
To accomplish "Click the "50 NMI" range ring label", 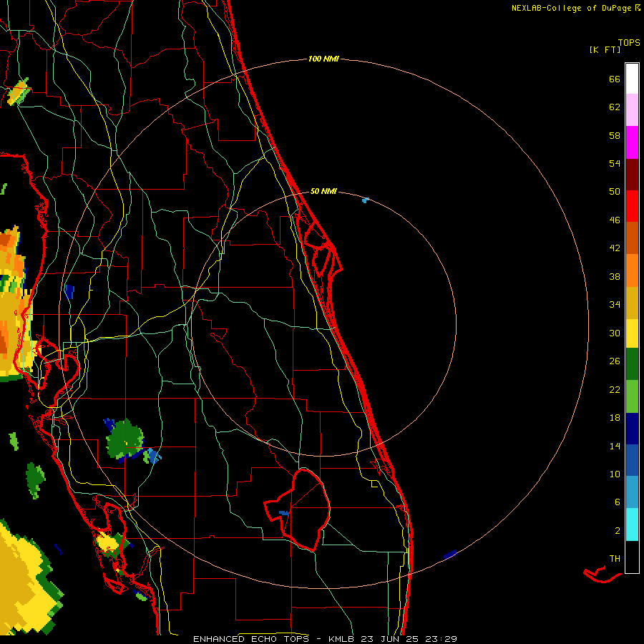I will click(x=323, y=191).
